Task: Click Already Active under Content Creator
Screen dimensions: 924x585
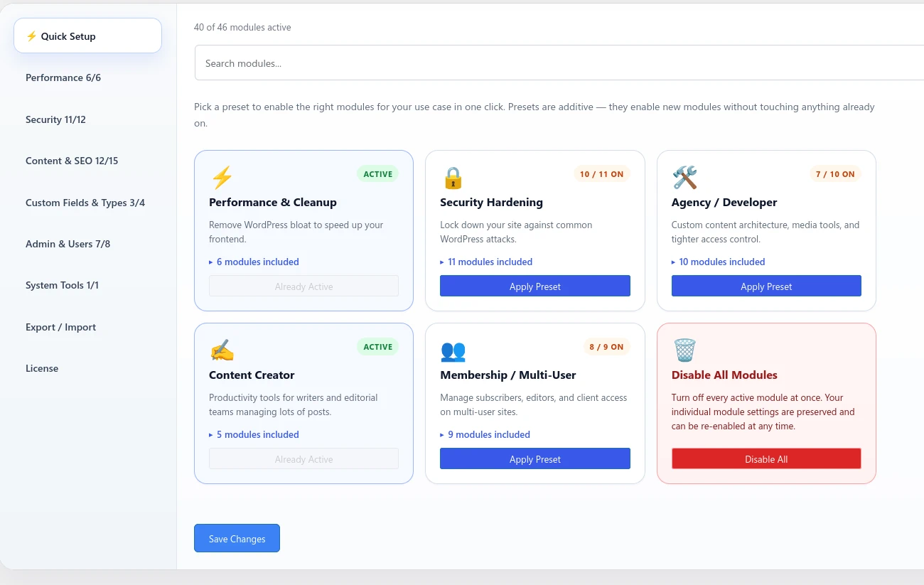Action: [x=303, y=458]
